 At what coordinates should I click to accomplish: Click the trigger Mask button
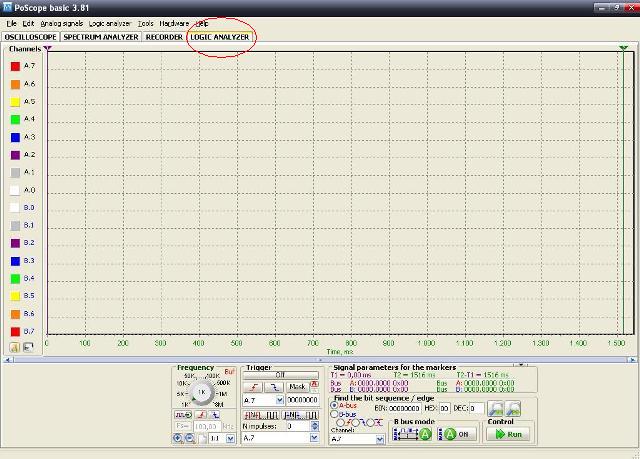click(x=297, y=386)
